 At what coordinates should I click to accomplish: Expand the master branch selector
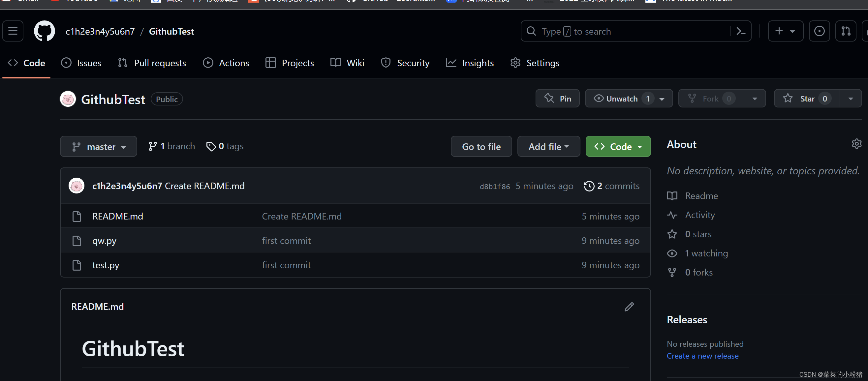coord(98,147)
